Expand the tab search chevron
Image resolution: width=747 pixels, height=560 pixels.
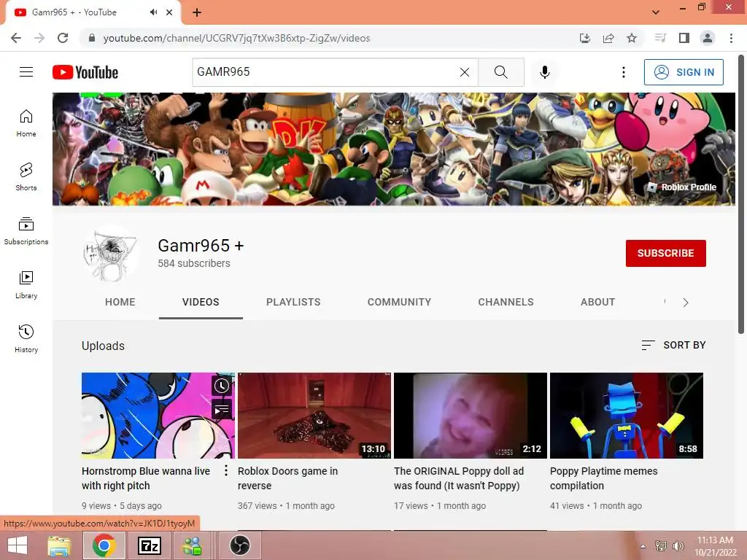(656, 12)
